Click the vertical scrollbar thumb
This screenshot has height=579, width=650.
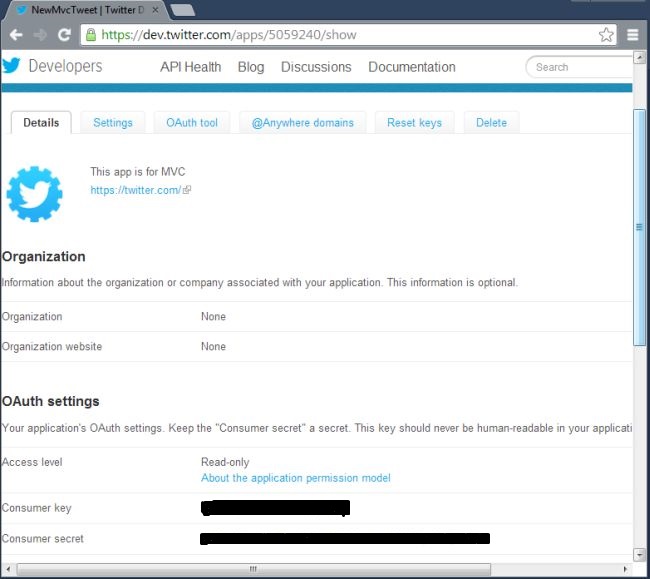[640, 227]
